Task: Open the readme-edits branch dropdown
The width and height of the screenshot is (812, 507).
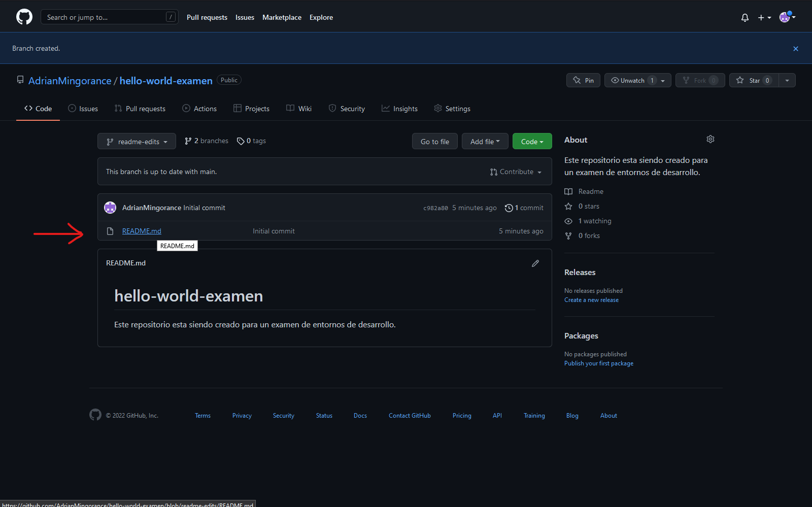Action: click(136, 141)
